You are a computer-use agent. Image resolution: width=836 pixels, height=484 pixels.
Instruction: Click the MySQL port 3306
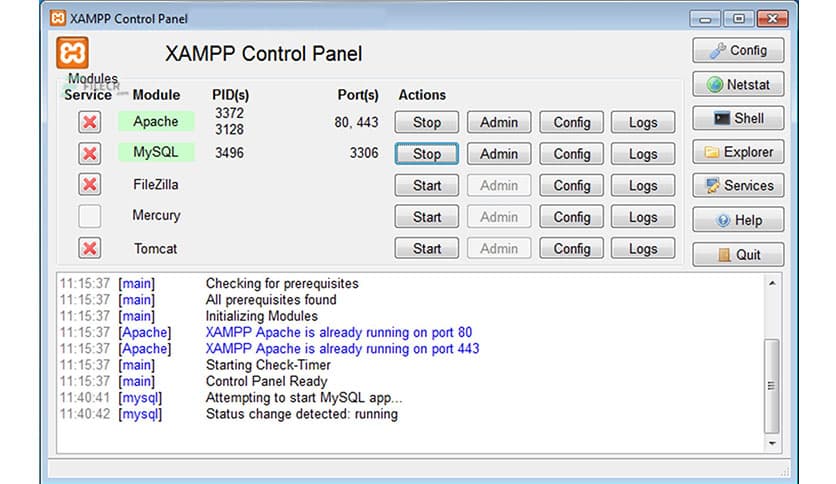(x=364, y=153)
